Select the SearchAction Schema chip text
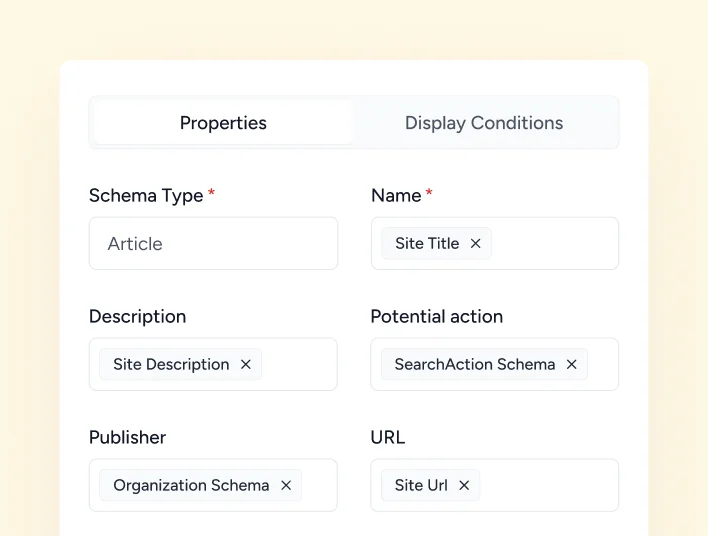The width and height of the screenshot is (708, 536). point(475,364)
